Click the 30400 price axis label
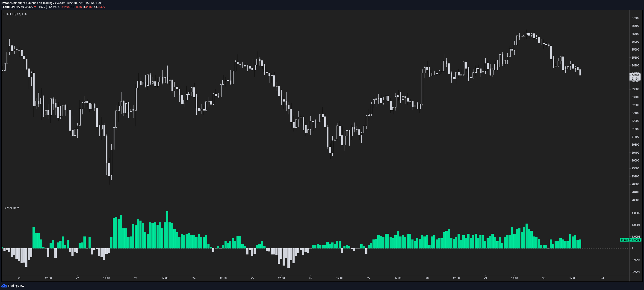 pyautogui.click(x=635, y=153)
